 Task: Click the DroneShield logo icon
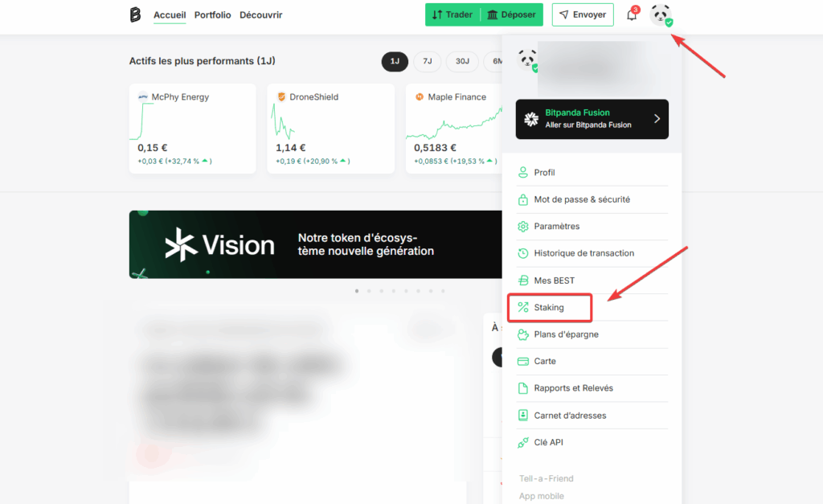pyautogui.click(x=281, y=96)
